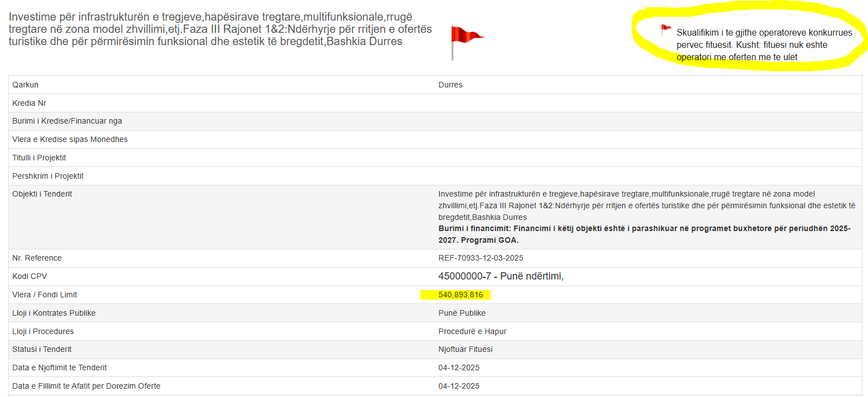Click the bold 'Burimi i financimit' funding source text
The height and width of the screenshot is (397, 868).
(x=644, y=234)
